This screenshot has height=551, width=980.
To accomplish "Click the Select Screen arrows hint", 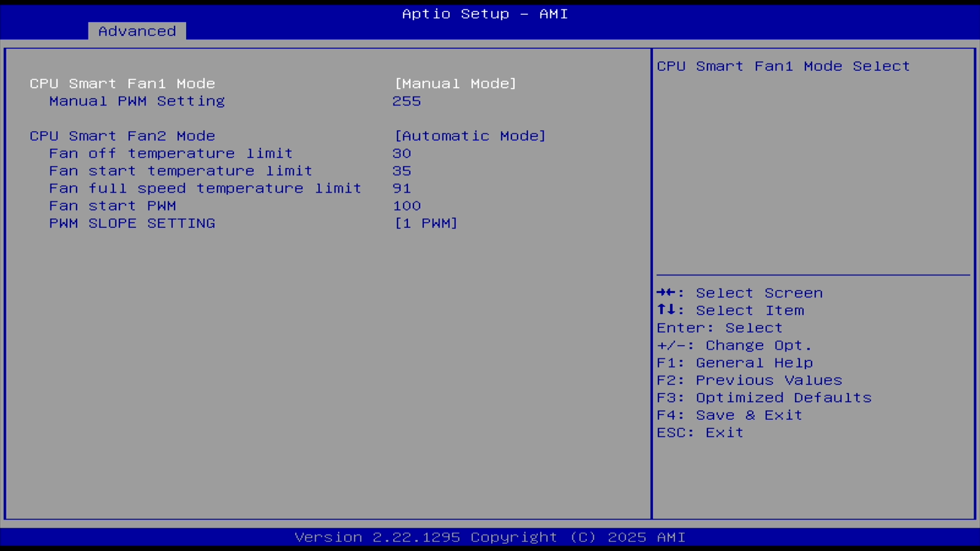I will pos(740,293).
